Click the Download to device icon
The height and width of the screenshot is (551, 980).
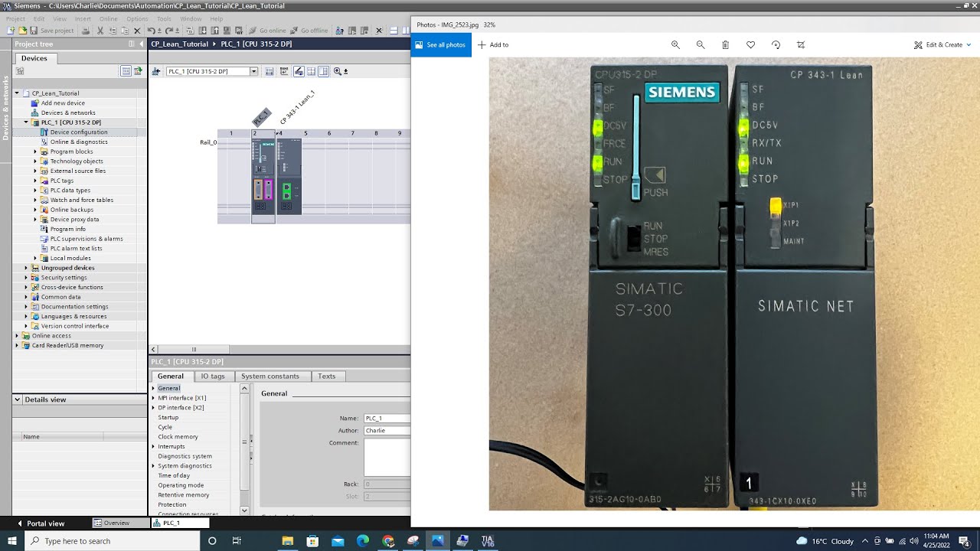pos(203,31)
